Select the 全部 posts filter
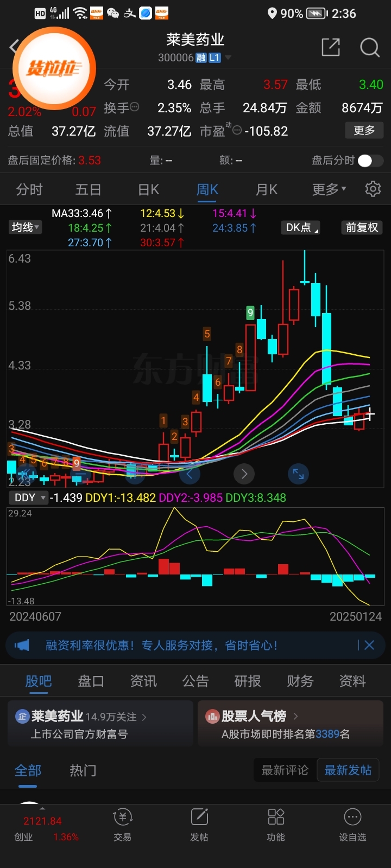The image size is (391, 868). click(28, 770)
